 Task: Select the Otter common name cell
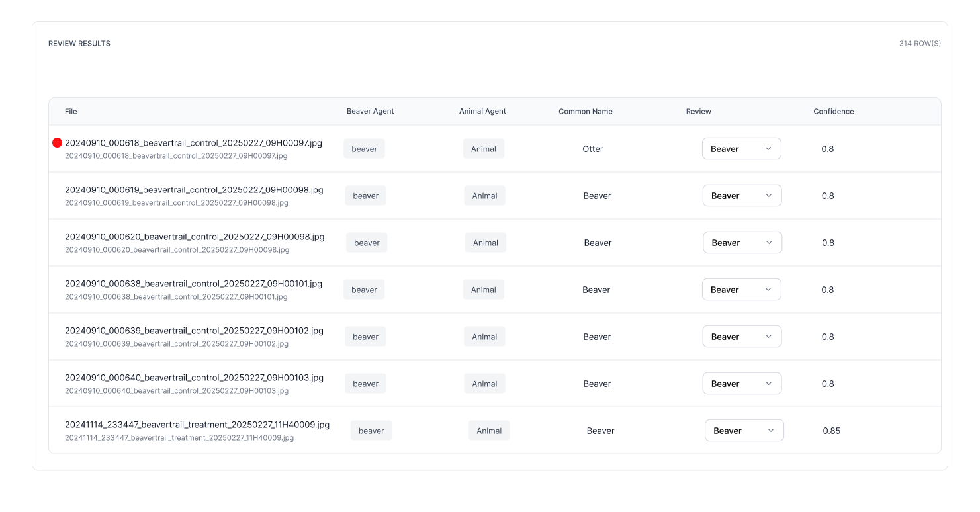(x=592, y=149)
